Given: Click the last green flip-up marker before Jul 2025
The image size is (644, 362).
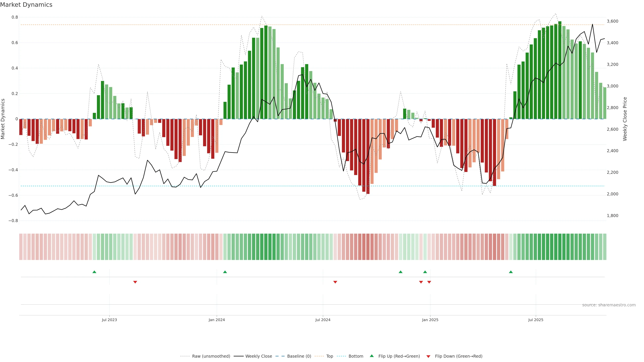Looking at the screenshot, I should click(x=511, y=272).
